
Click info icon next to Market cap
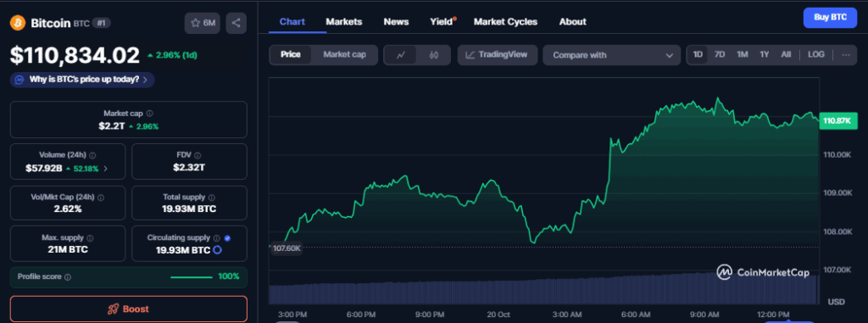(x=150, y=113)
